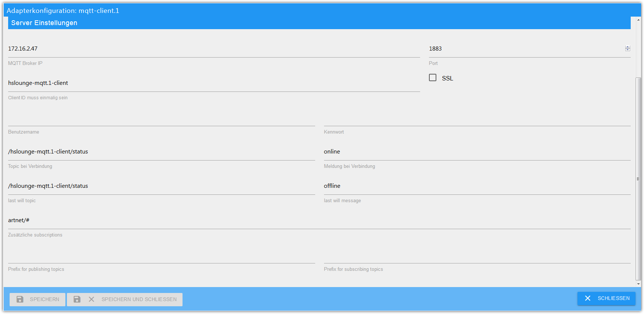Click the X icon on Speichern und Schliessen
Image resolution: width=644 pixels, height=314 pixels.
pyautogui.click(x=92, y=299)
